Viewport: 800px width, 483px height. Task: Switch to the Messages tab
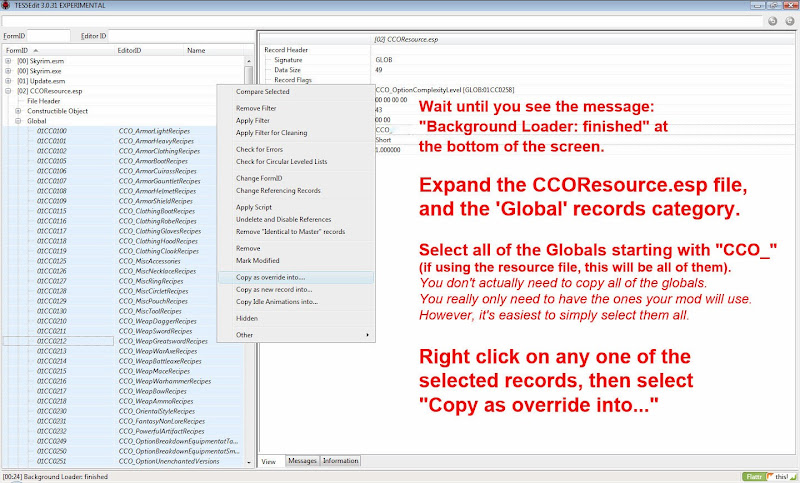303,461
